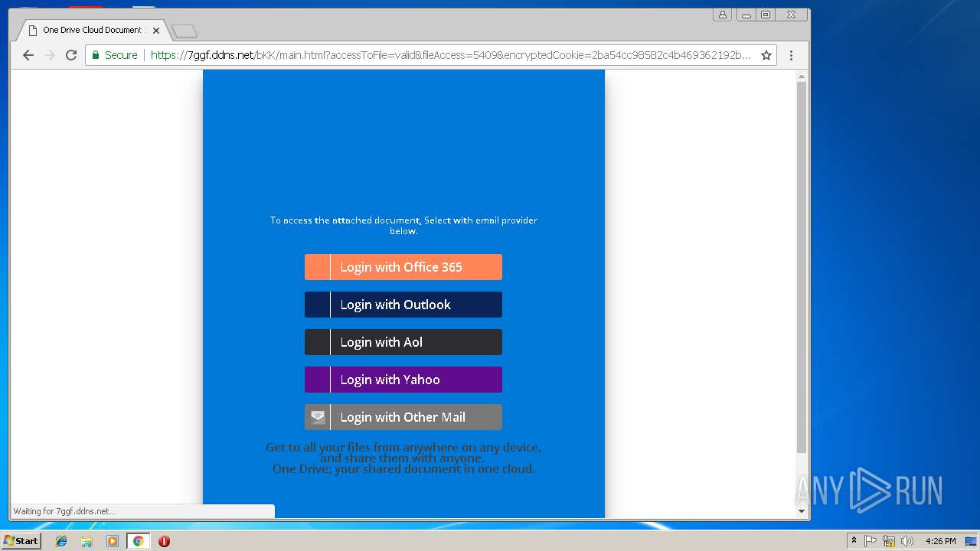Click the volume speaker tray icon

[907, 541]
